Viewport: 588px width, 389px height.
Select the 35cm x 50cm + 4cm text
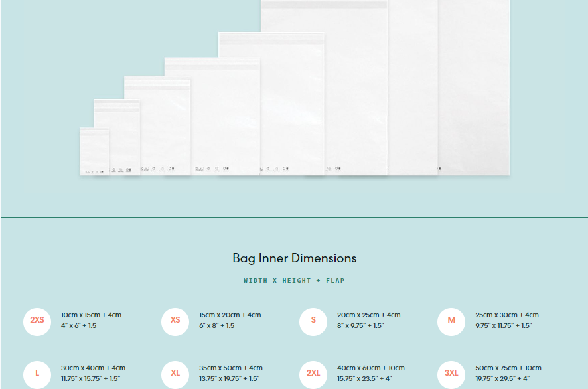click(230, 368)
